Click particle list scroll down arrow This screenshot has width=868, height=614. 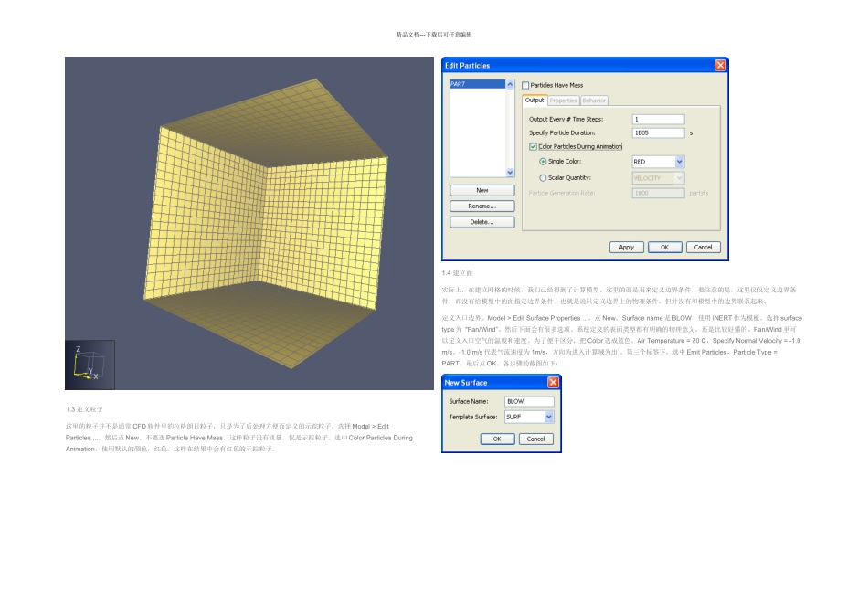pos(510,172)
